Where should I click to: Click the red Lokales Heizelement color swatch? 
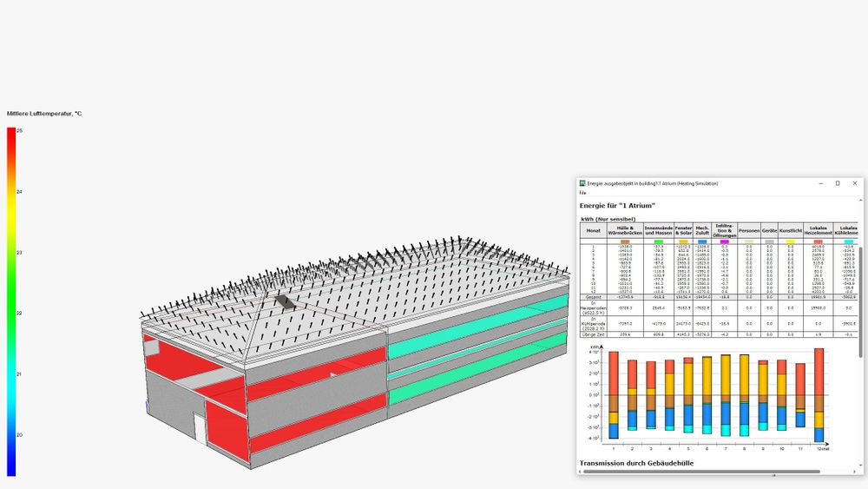tap(818, 242)
